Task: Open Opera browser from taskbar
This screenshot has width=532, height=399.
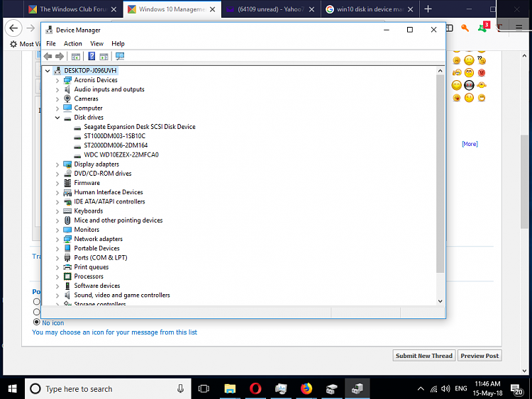Action: pyautogui.click(x=255, y=389)
